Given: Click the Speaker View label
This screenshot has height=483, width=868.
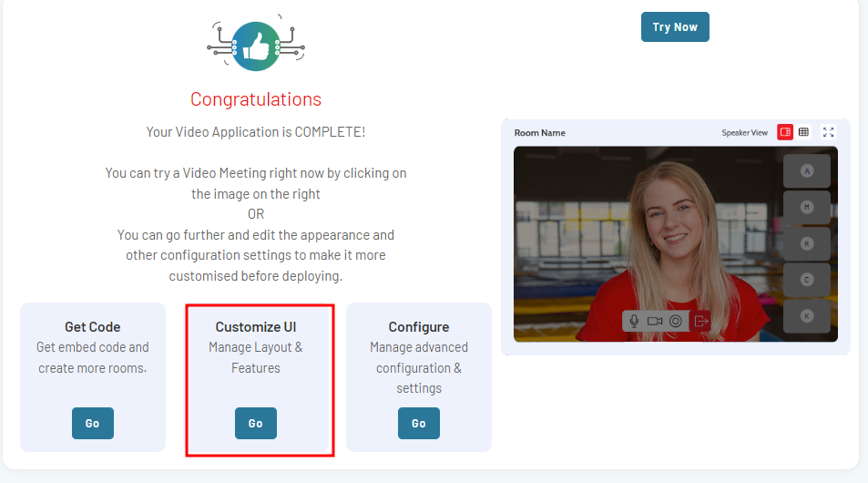Looking at the screenshot, I should click(x=744, y=132).
